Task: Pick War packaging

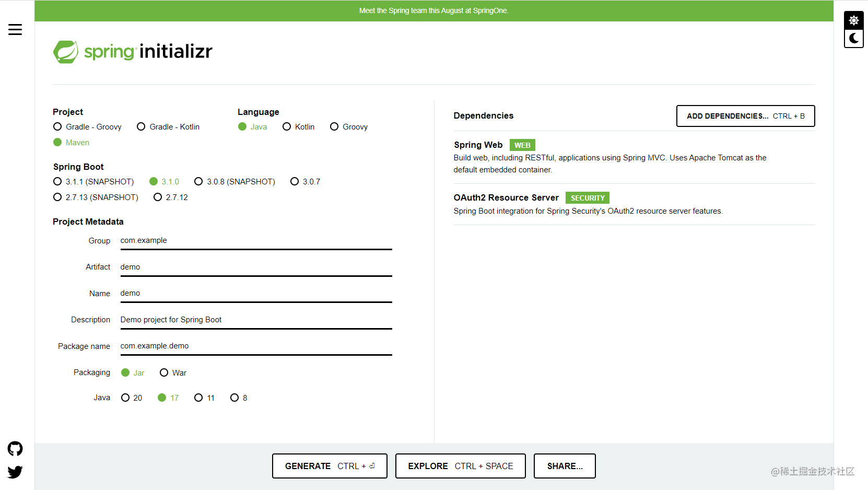Action: point(173,373)
